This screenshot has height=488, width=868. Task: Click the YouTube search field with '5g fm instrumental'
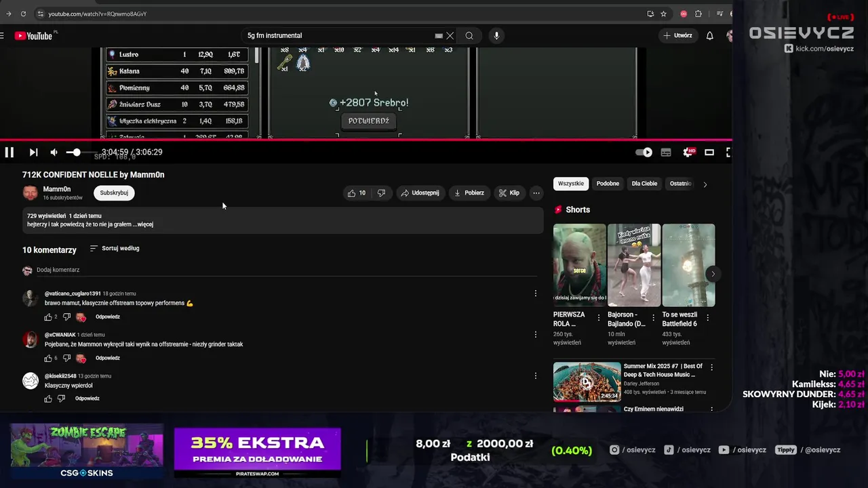click(339, 36)
